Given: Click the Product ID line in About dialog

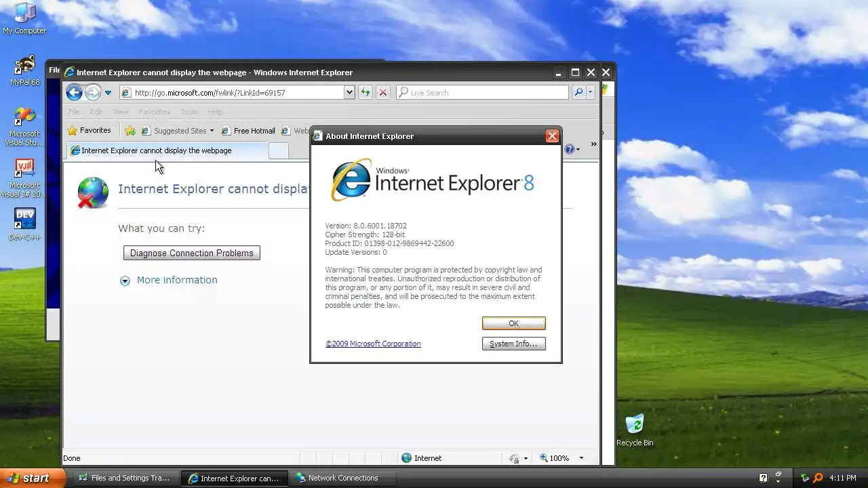Looking at the screenshot, I should [389, 243].
